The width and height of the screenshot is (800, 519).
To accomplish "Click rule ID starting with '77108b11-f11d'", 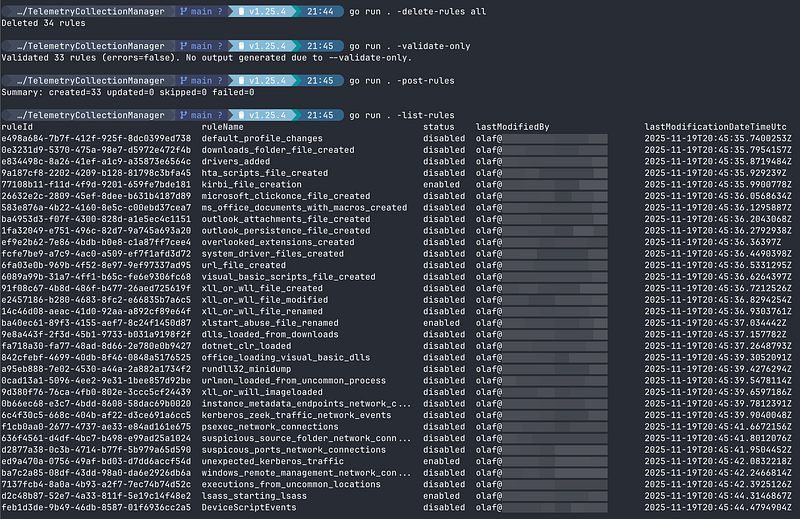I will (96, 184).
